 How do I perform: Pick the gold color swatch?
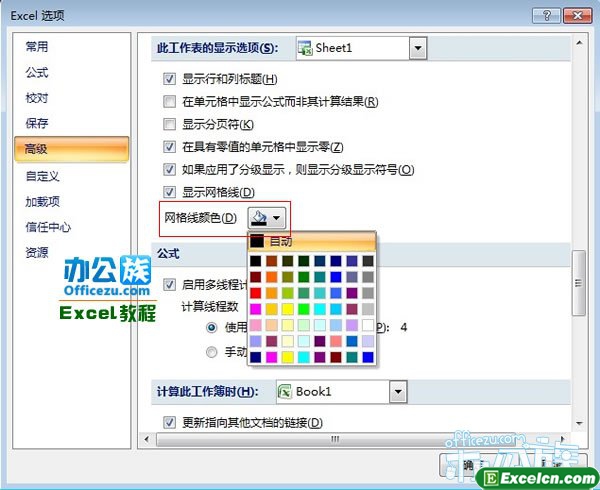272,309
